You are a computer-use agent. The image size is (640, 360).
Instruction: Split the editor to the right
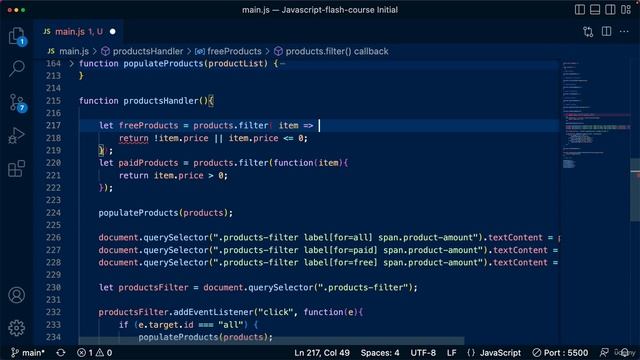pos(607,31)
